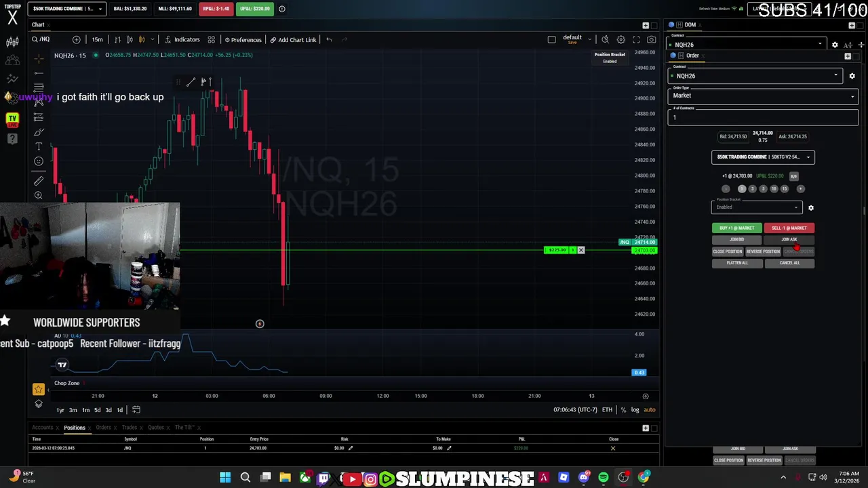Click Add Chart Link
Image resolution: width=868 pixels, height=488 pixels.
293,39
